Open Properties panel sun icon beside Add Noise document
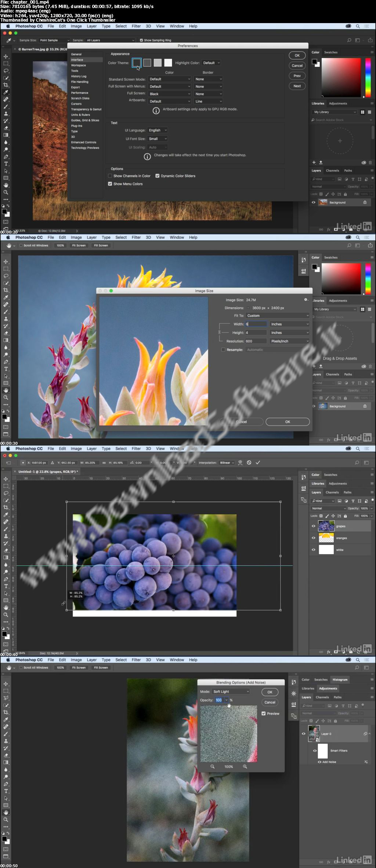376x868 pixels. coord(293,693)
